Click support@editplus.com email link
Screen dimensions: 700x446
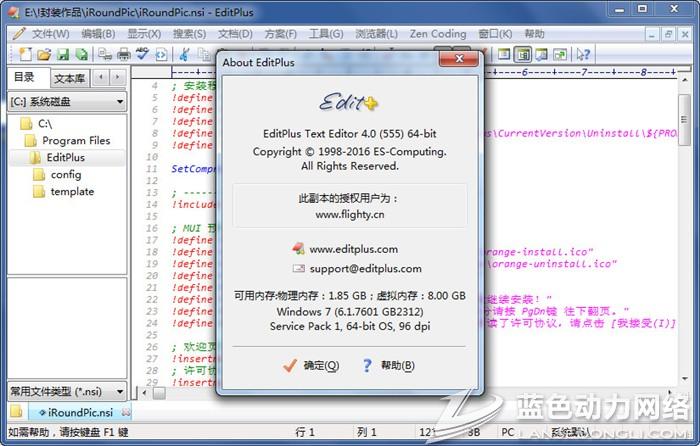point(366,268)
